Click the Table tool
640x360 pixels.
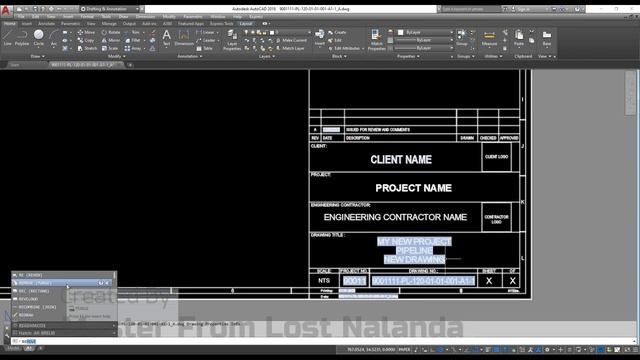tap(204, 48)
